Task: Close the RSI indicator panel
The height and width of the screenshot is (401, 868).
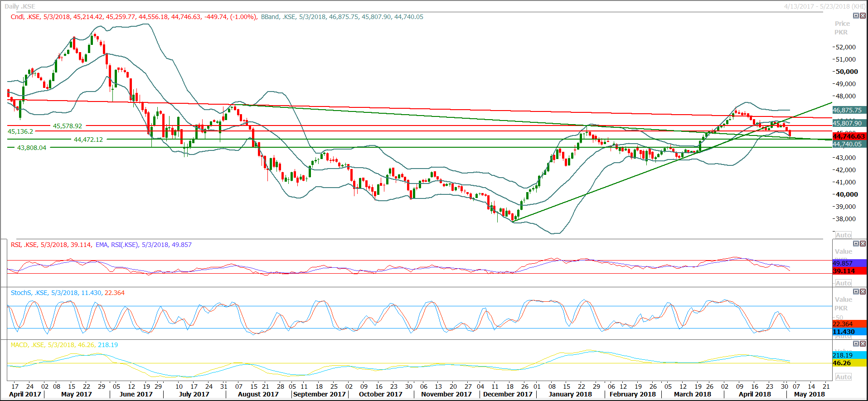Action: point(863,244)
